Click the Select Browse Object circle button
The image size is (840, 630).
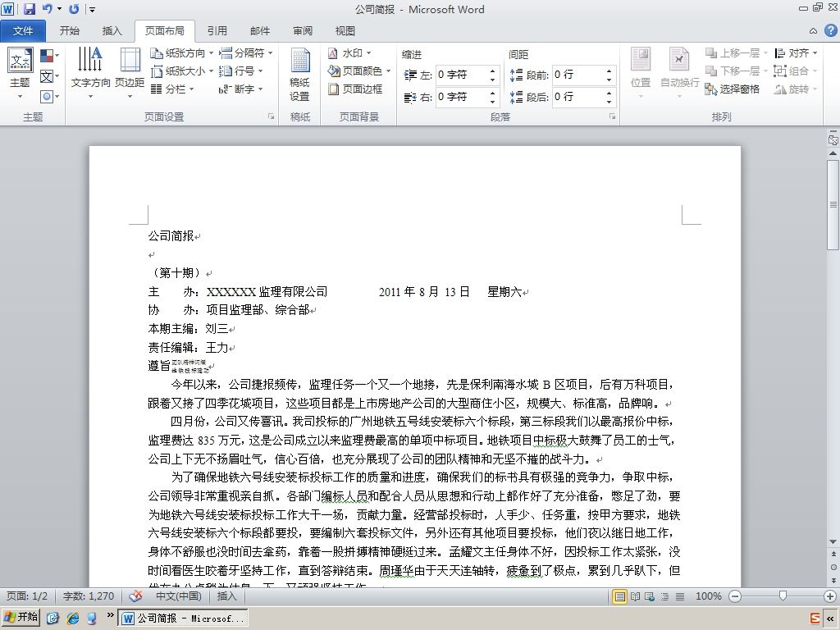[833, 567]
